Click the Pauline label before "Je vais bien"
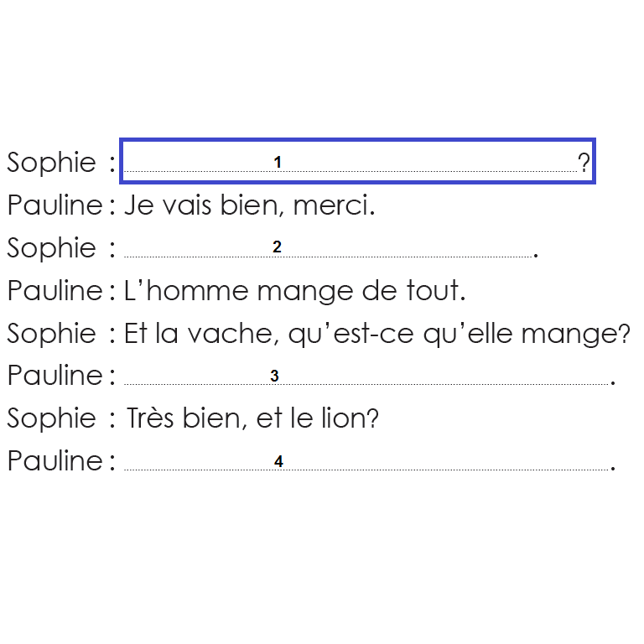This screenshot has width=644, height=644. [x=55, y=205]
